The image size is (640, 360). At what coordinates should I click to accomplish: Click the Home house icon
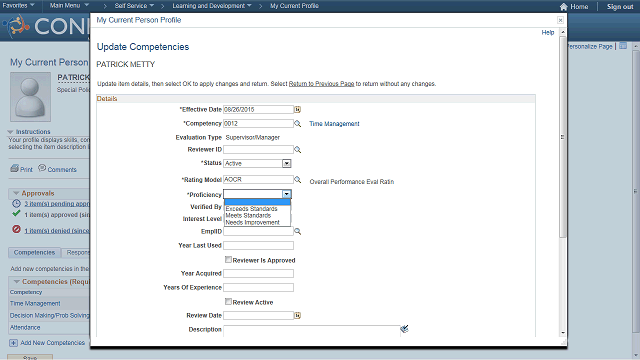point(564,7)
